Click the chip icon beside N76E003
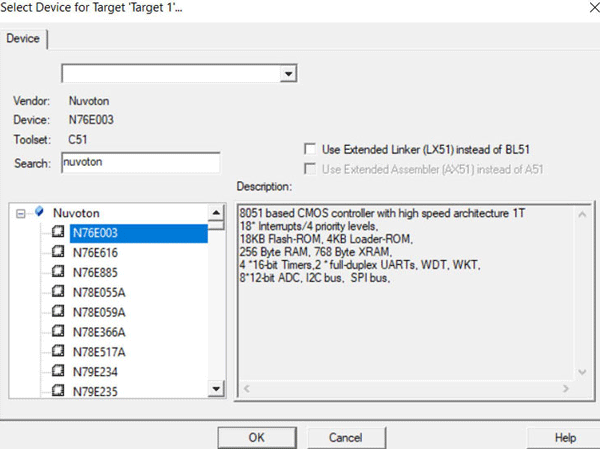This screenshot has height=449, width=600. pos(59,233)
